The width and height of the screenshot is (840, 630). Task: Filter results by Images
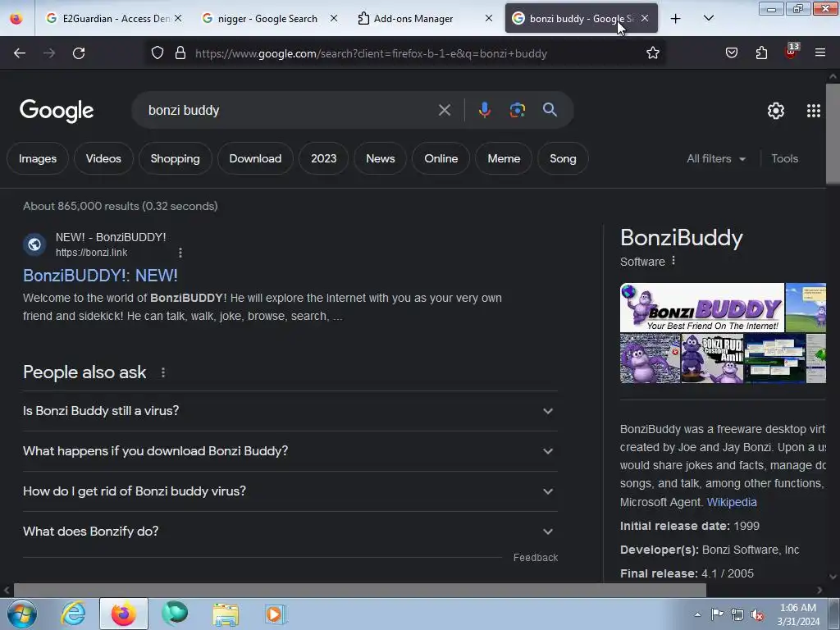pos(38,158)
